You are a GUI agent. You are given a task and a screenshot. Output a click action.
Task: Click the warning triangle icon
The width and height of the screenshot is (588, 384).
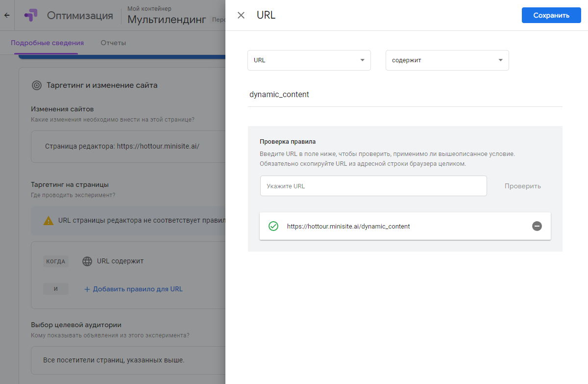click(49, 221)
